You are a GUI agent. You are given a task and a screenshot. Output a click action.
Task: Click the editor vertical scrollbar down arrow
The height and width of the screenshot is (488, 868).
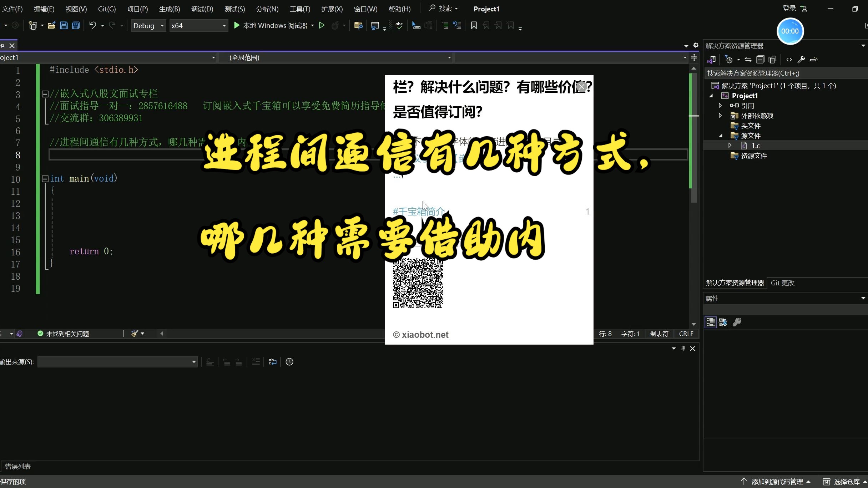pyautogui.click(x=694, y=324)
